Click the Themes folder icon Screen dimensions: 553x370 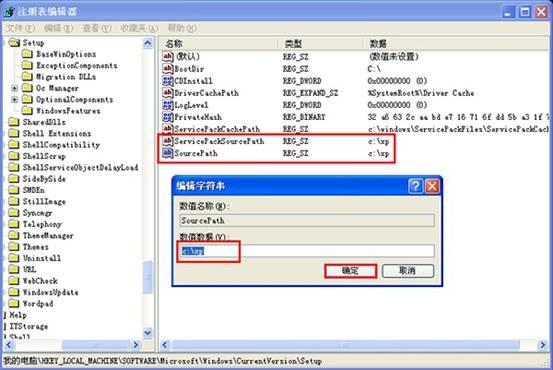[x=14, y=247]
